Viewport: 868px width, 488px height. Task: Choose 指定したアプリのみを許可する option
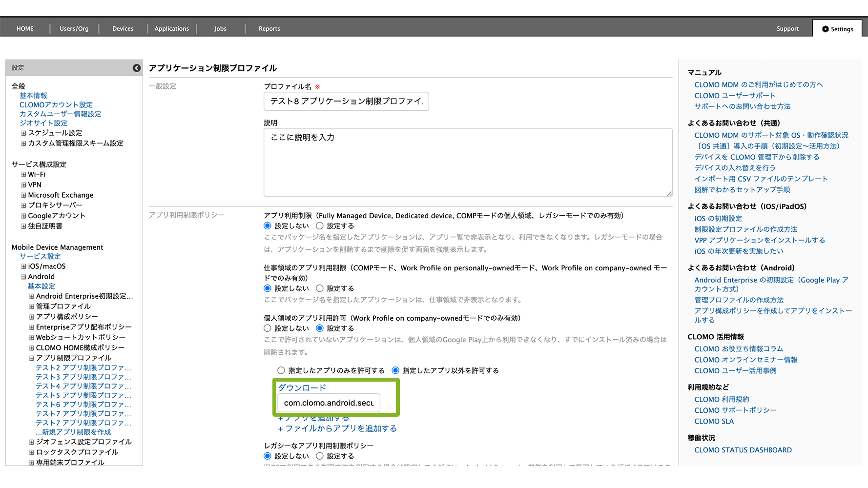tap(281, 371)
